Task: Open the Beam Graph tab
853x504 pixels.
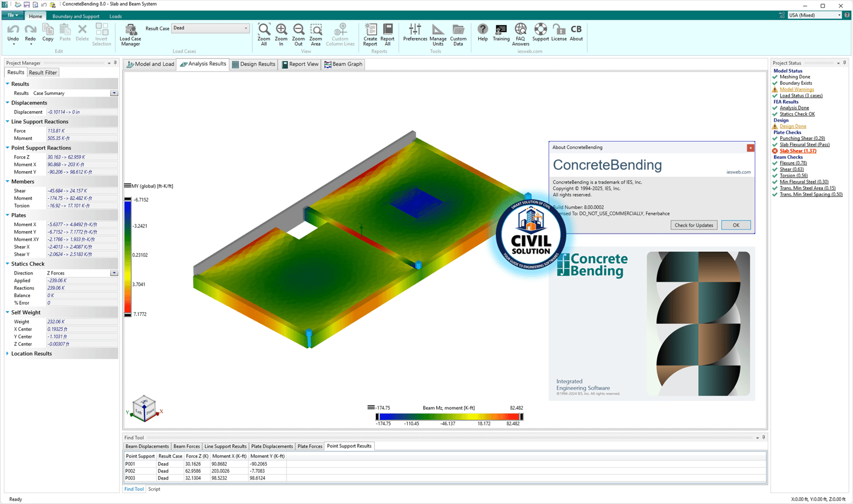Action: (x=343, y=64)
